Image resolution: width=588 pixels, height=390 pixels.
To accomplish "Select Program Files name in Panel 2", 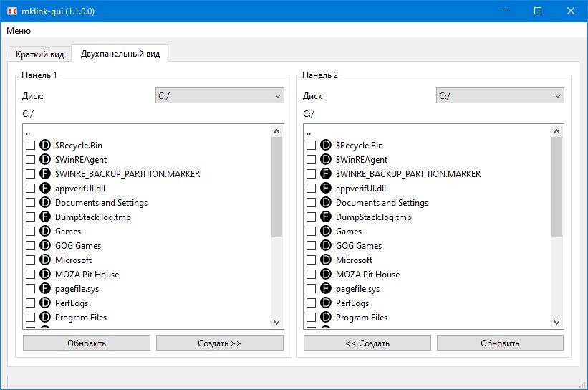I will [x=362, y=317].
